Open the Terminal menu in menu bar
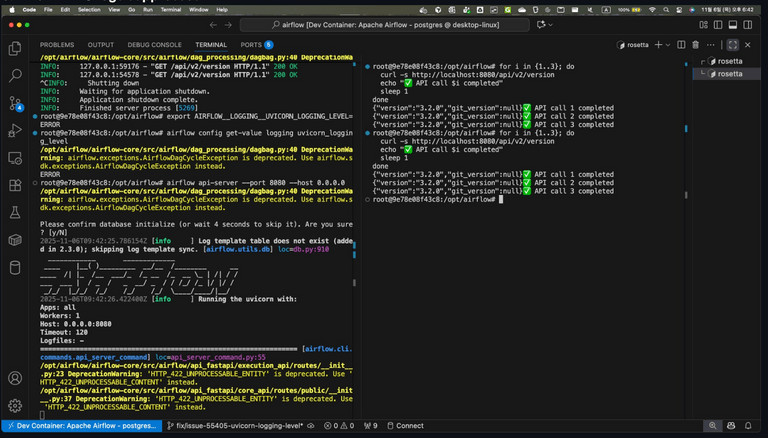 pyautogui.click(x=170, y=9)
